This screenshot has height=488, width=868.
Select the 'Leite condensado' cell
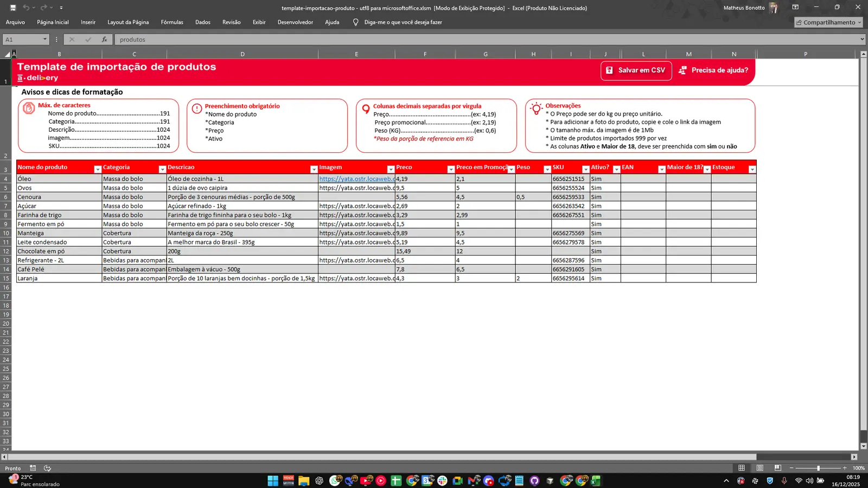(x=59, y=242)
